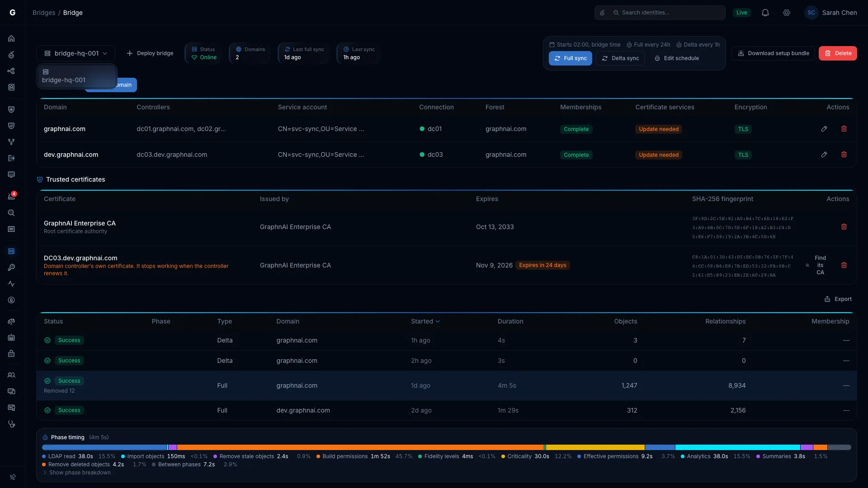Open the robot sidebar icon
The image size is (868, 488).
click(x=12, y=338)
